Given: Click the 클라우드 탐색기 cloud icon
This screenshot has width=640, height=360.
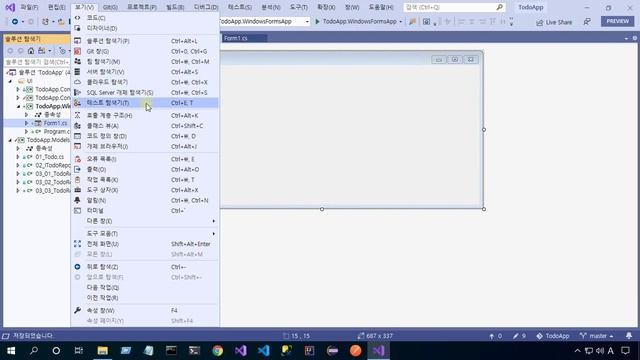Looking at the screenshot, I should pos(77,82).
